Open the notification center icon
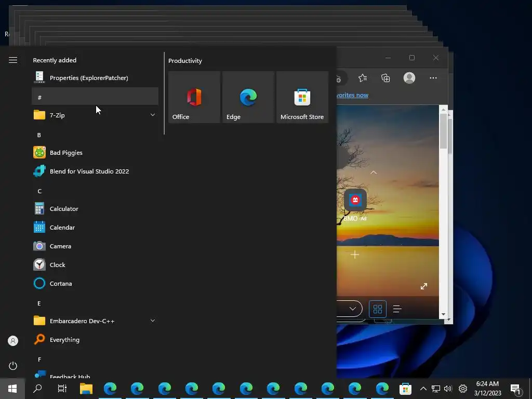 pyautogui.click(x=515, y=389)
